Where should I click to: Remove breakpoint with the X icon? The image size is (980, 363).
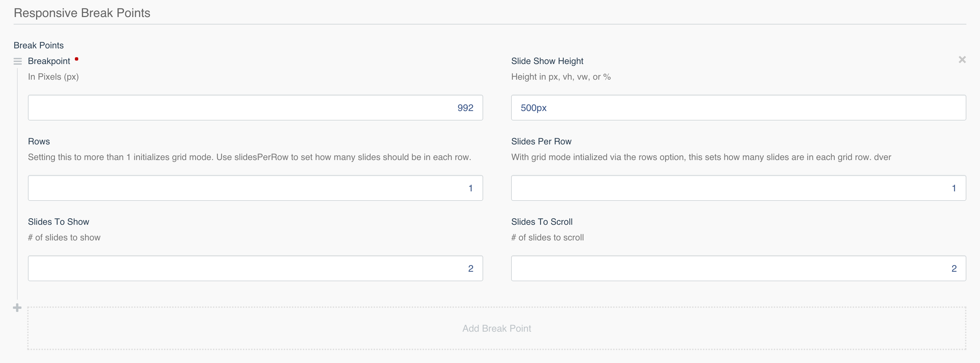962,60
